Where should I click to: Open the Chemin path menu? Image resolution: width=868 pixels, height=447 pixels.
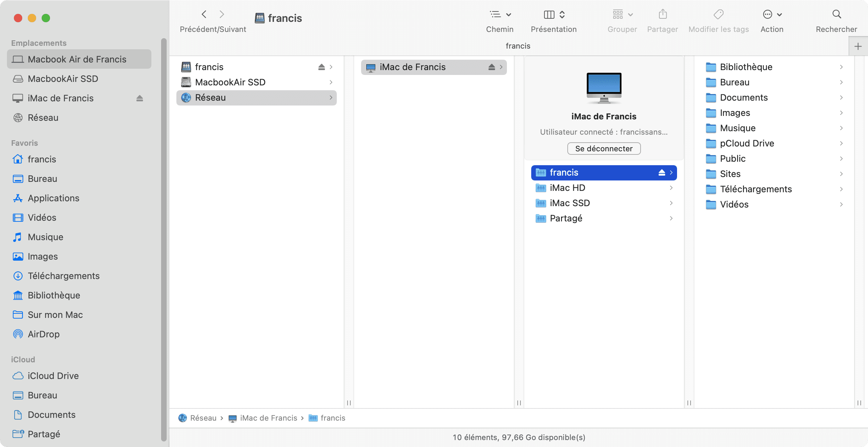coord(500,14)
